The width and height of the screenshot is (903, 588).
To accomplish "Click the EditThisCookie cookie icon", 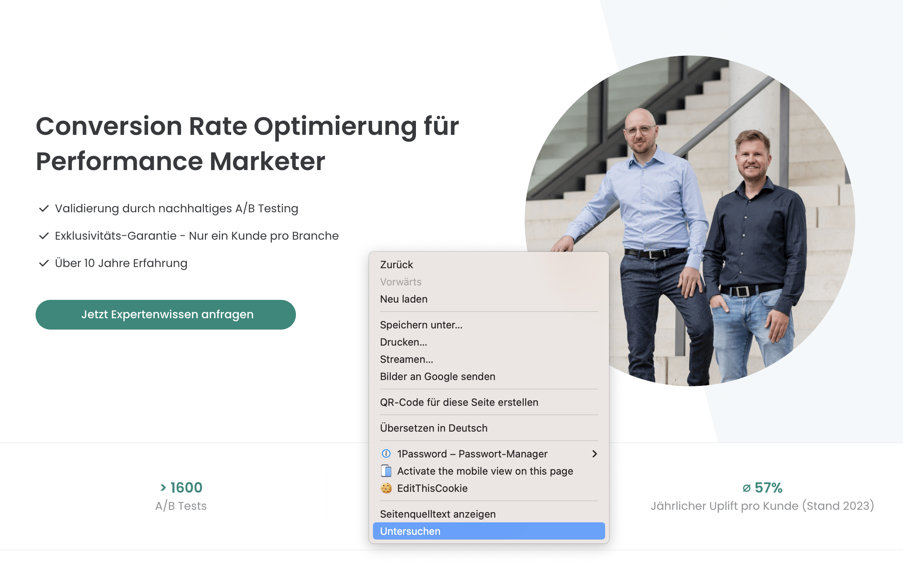I will coord(386,488).
